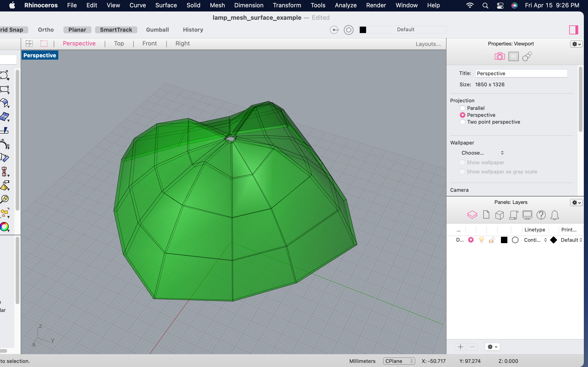Open the viewport camera properties icon
The height and width of the screenshot is (367, 588).
pos(499,57)
